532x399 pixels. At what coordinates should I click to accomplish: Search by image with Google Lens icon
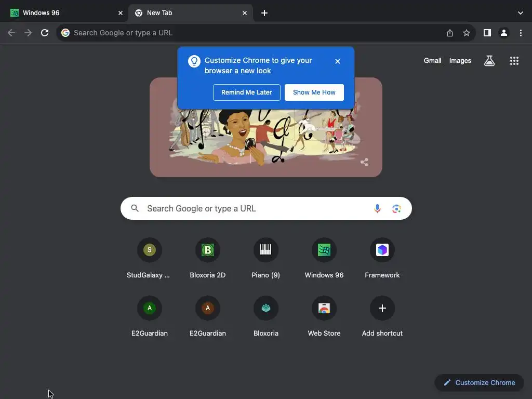pyautogui.click(x=396, y=208)
